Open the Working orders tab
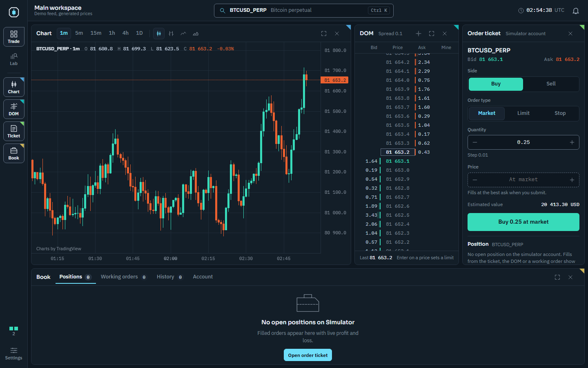Image resolution: width=588 pixels, height=368 pixels. pos(124,277)
